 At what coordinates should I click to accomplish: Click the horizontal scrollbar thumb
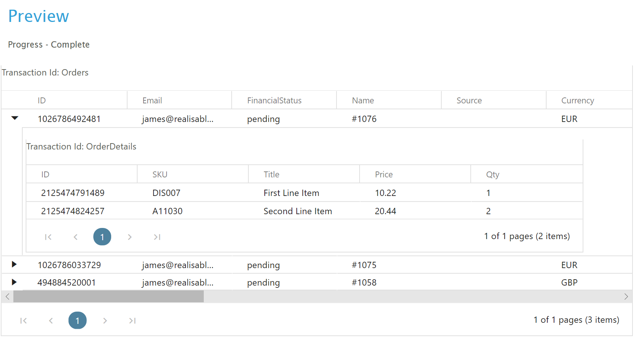click(x=108, y=296)
